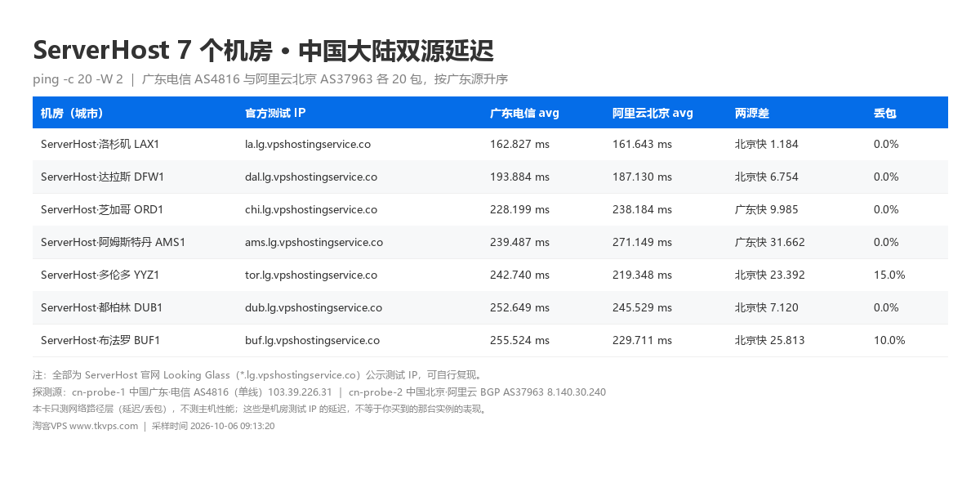This screenshot has height=497, width=980.
Task: Click the 广东快 9.985 difference cell
Action: [x=767, y=209]
